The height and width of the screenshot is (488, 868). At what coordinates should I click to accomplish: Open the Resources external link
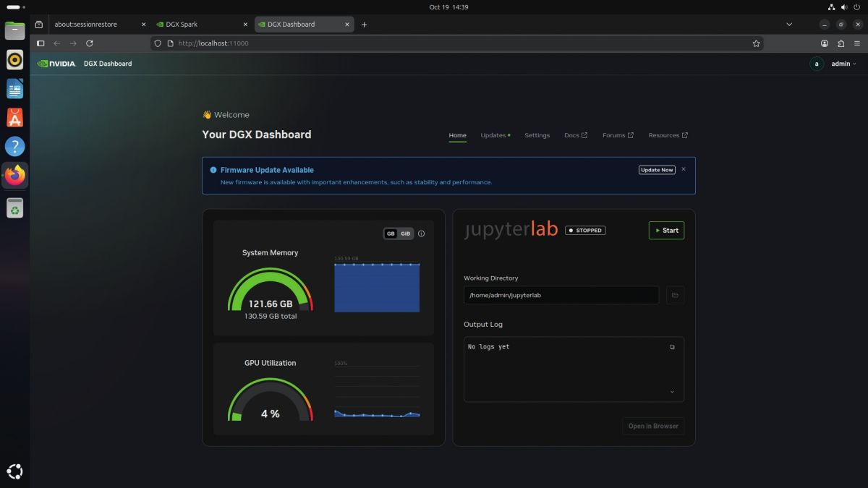click(x=668, y=135)
